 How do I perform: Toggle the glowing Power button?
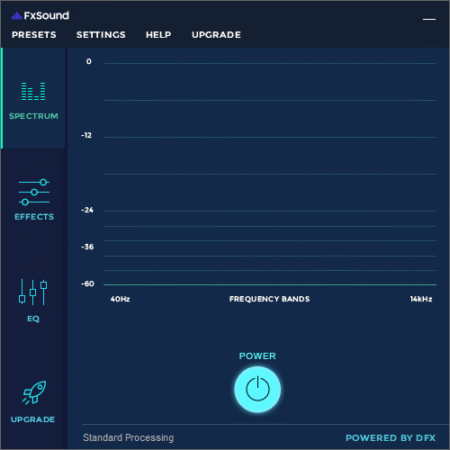point(257,389)
